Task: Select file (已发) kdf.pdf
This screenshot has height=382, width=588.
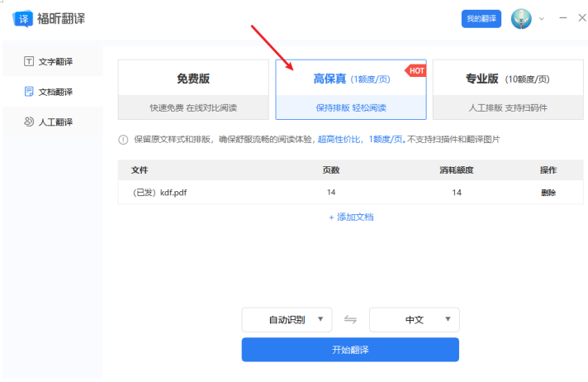Action: (x=159, y=193)
